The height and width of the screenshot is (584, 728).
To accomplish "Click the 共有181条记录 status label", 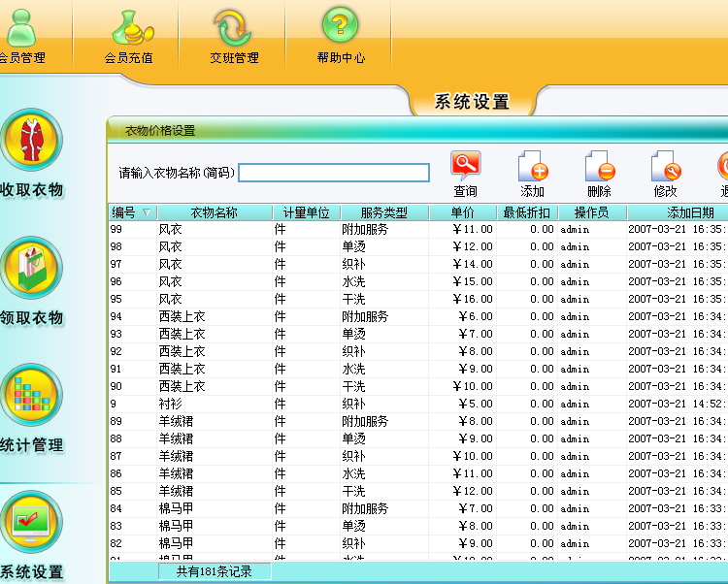I will click(215, 571).
